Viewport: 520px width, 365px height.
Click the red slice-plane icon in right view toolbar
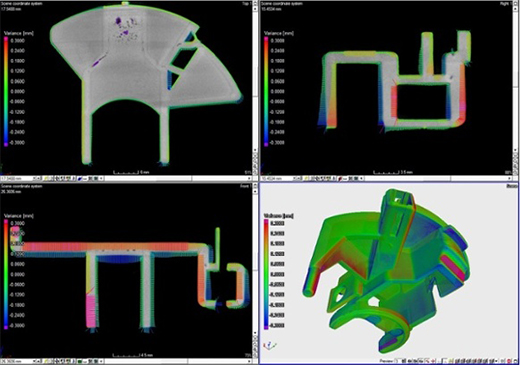coord(340,179)
